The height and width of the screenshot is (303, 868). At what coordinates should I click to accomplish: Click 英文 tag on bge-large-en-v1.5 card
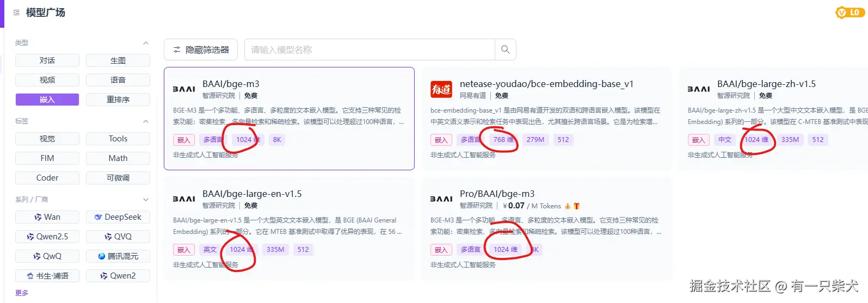click(210, 250)
